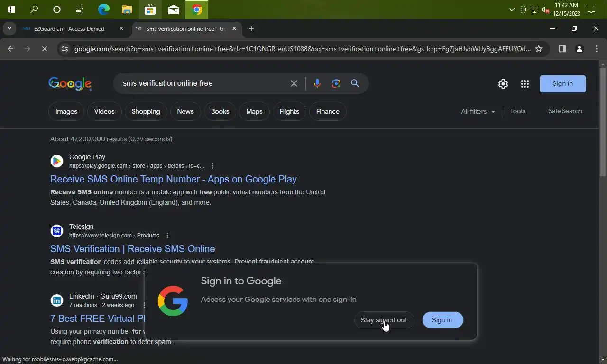Open the tab search dropdown in Chrome

tap(9, 28)
